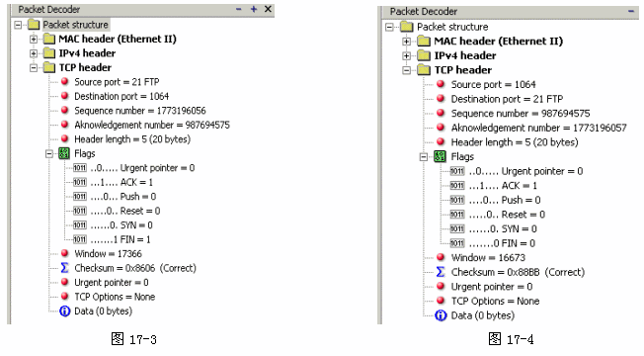Click MAC header folder icon in right decoder

(424, 42)
